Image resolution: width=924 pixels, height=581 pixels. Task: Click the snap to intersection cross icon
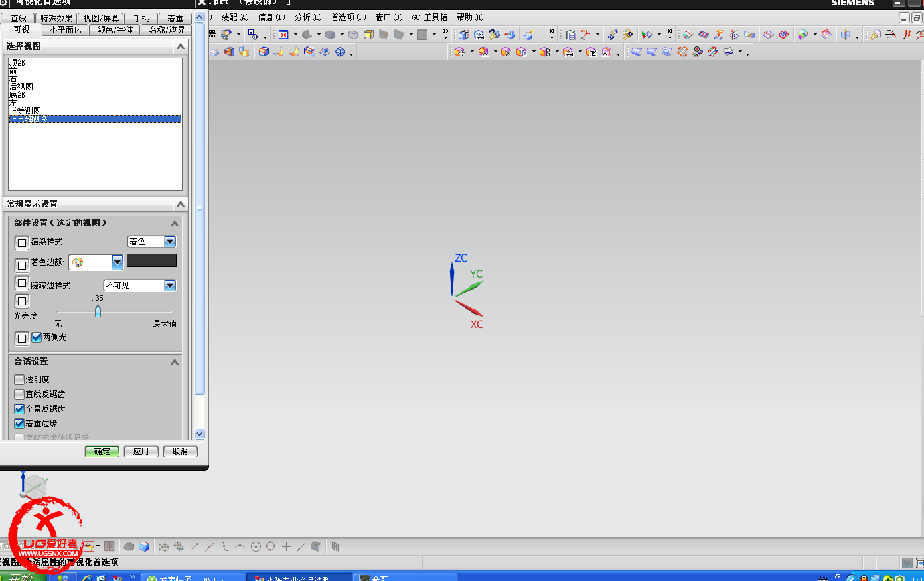[x=286, y=546]
